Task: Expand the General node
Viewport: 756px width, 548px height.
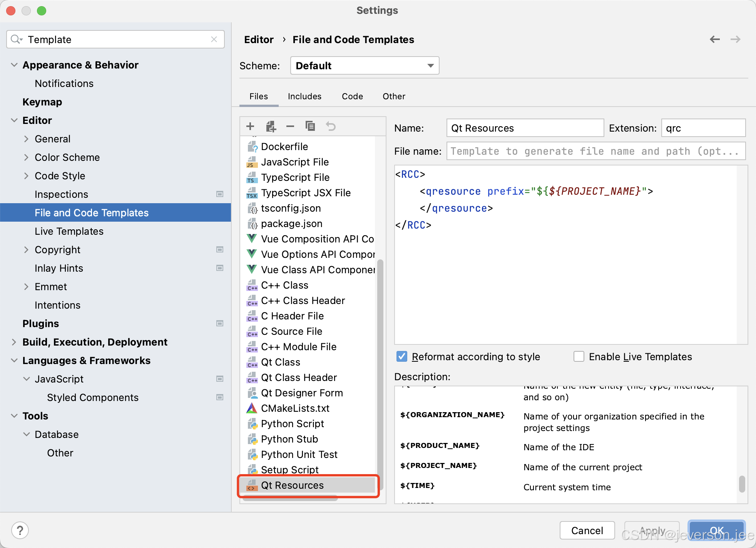Action: pyautogui.click(x=26, y=139)
